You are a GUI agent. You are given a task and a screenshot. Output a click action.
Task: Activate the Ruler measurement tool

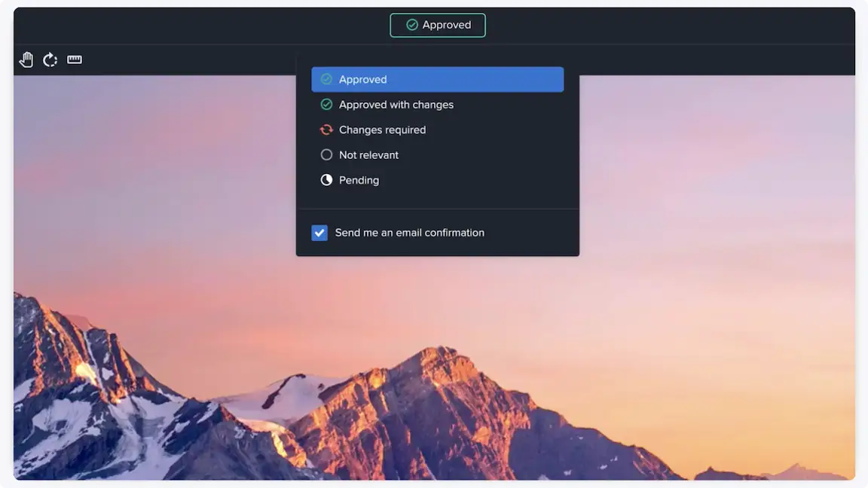[74, 59]
